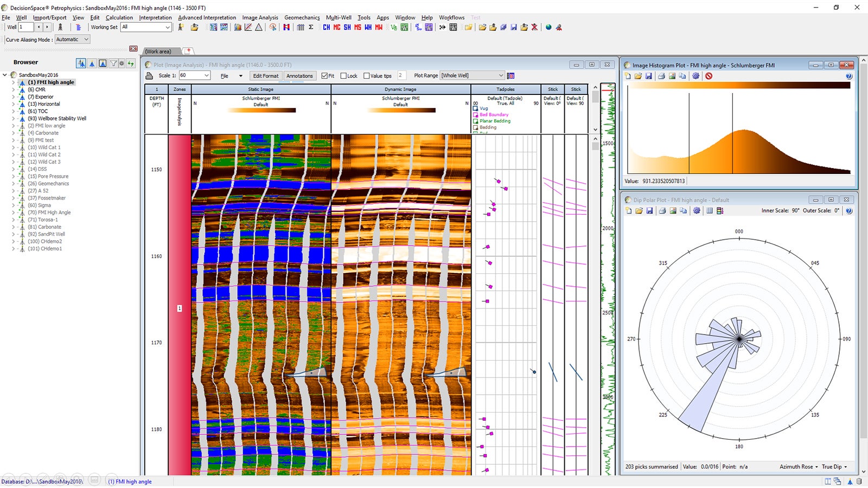Click the grid icon beside Plot Range dropdown
Screen dimensions: 868x488
pos(510,76)
